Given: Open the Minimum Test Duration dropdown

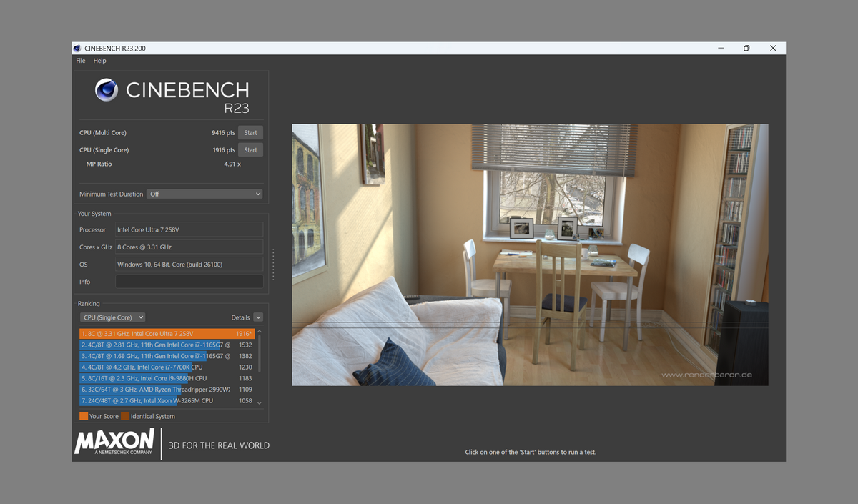Looking at the screenshot, I should (204, 194).
